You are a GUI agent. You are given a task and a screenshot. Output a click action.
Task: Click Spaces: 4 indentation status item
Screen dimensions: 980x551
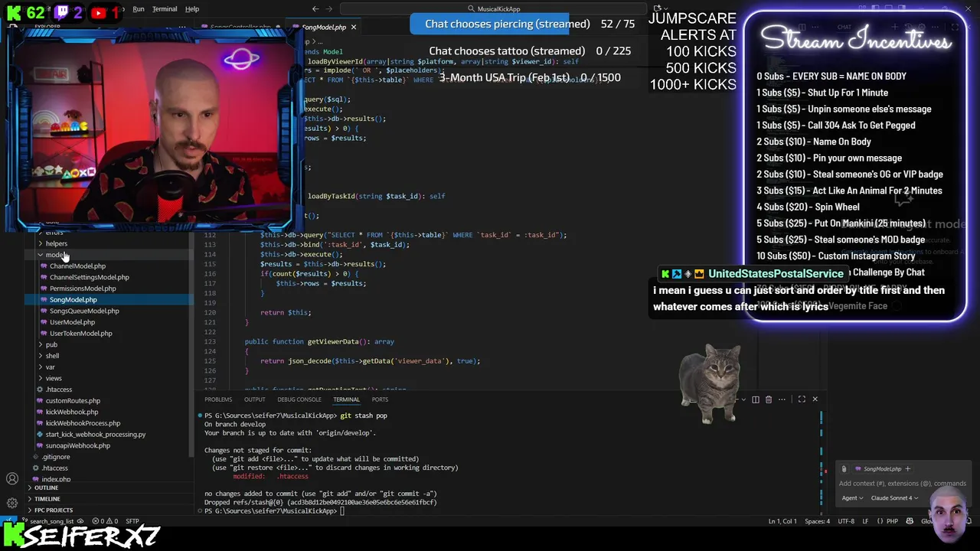click(x=817, y=521)
